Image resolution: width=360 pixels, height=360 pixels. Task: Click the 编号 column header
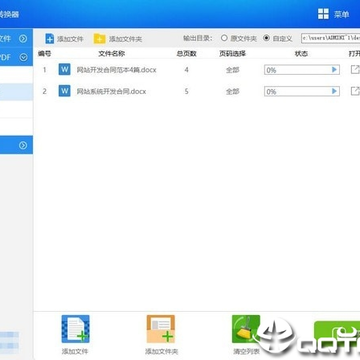44,54
